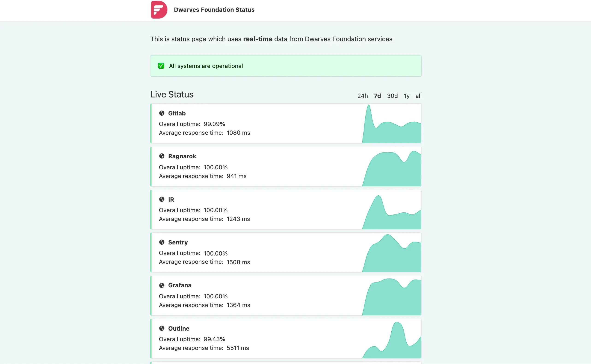The height and width of the screenshot is (364, 591).
Task: Click the globe icon beside Sentry
Action: point(162,242)
